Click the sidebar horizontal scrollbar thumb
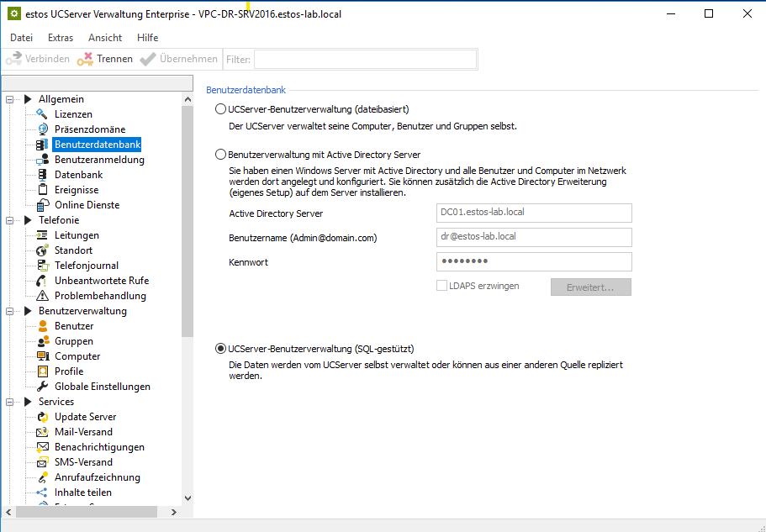 point(86,512)
